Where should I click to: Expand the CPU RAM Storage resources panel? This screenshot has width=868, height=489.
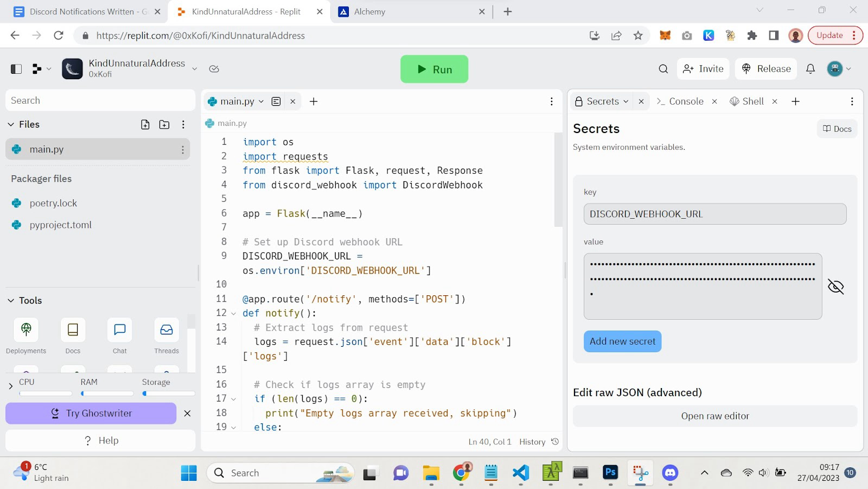[x=10, y=386]
